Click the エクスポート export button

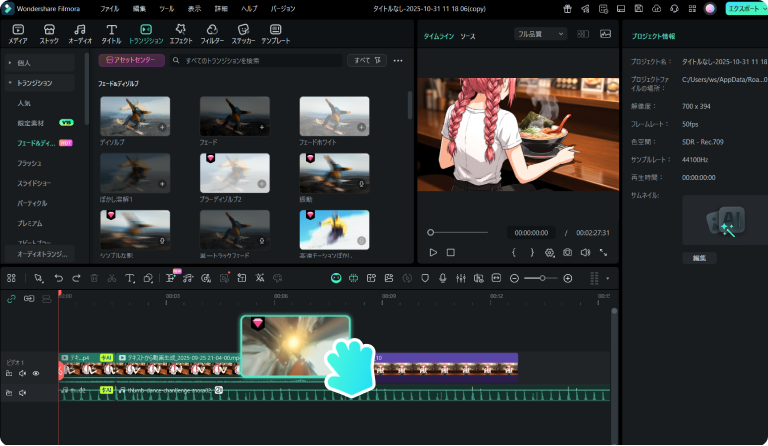click(744, 8)
